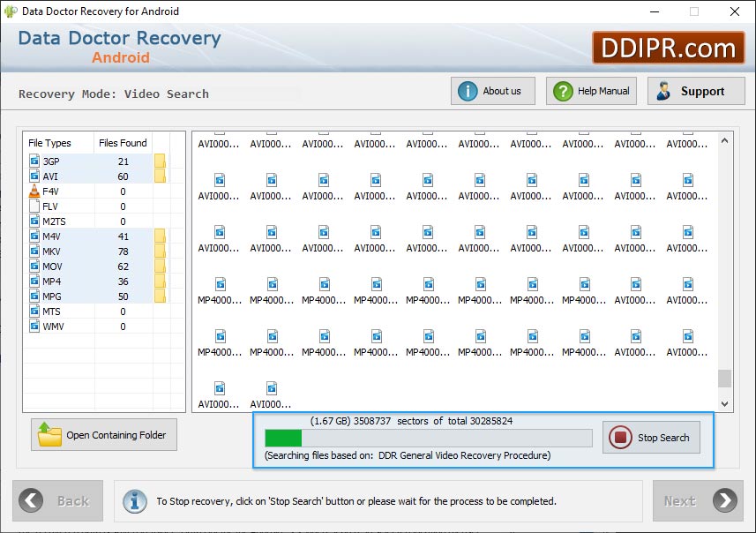Click the 'Recovery Mode: Video Search' text
The width and height of the screenshot is (756, 533).
114,94
